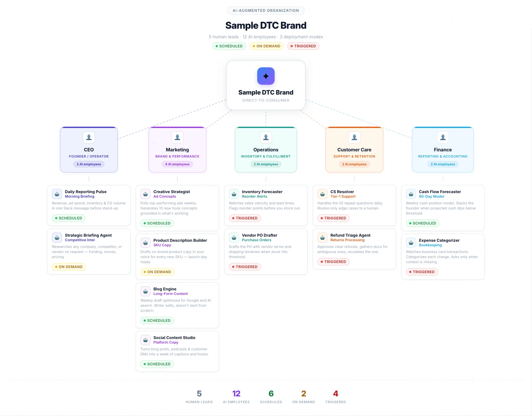Click the Sample DTC Brand sparkle logo icon
Viewport: 532px width, 416px height.
point(266,76)
